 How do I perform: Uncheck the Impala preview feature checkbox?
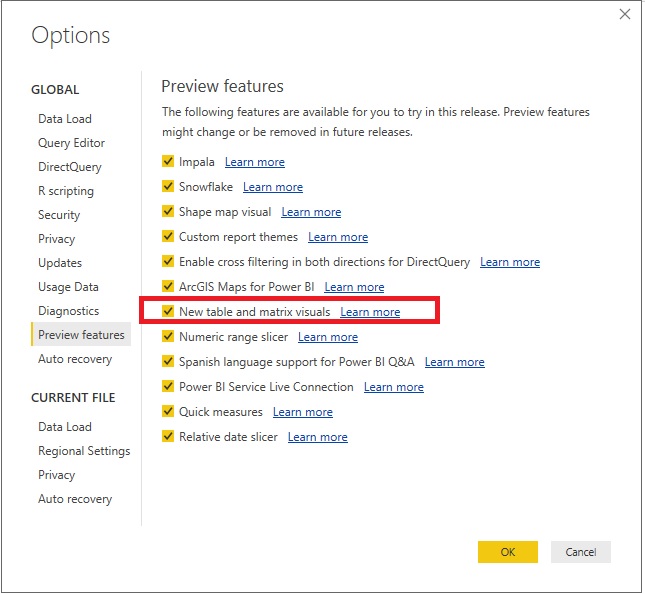click(x=168, y=161)
